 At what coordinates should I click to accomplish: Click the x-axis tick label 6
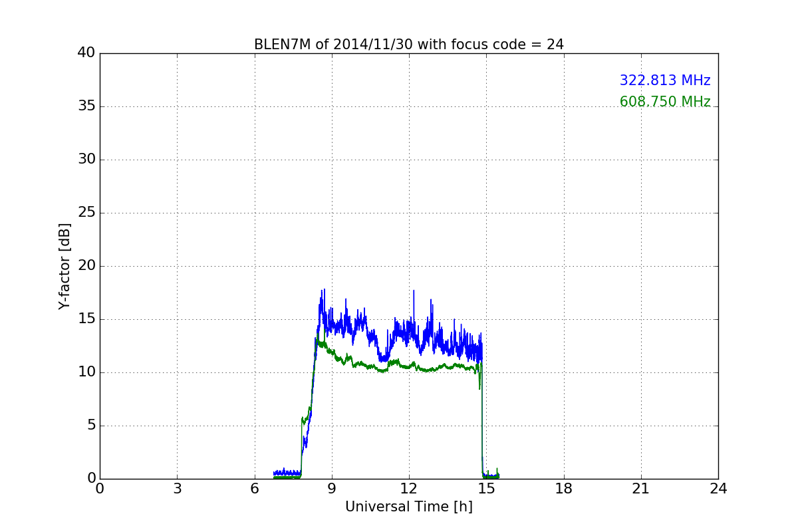[254, 489]
